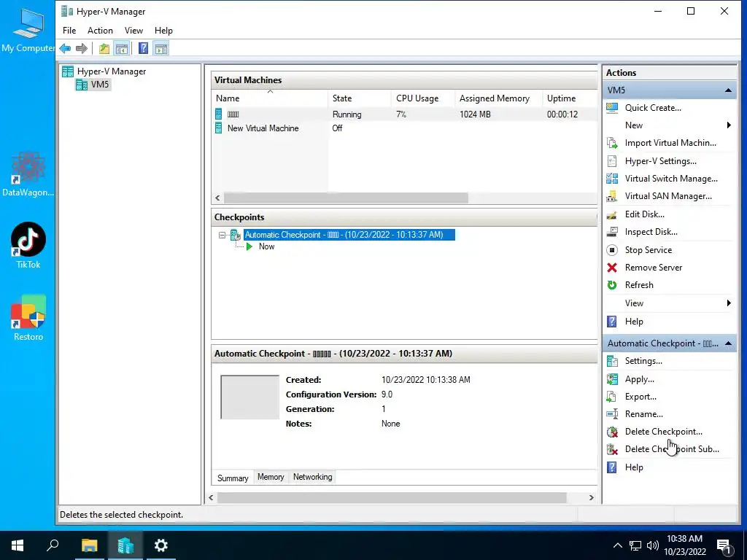The image size is (747, 560).
Task: Open Restoro desktop shortcut icon
Action: pos(28,312)
